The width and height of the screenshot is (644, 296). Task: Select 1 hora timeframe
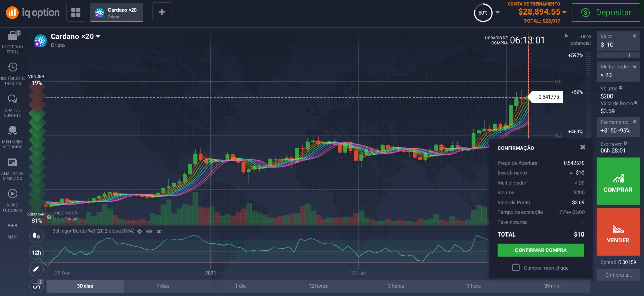pyautogui.click(x=474, y=286)
